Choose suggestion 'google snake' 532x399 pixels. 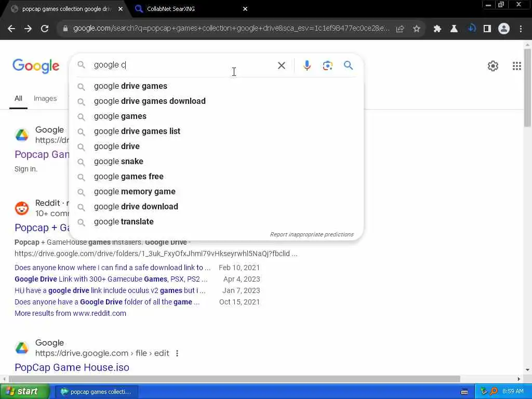pos(216,162)
